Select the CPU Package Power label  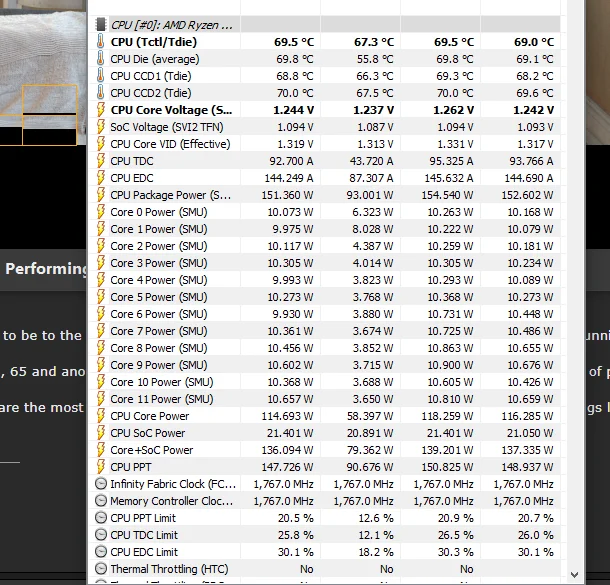[171, 195]
